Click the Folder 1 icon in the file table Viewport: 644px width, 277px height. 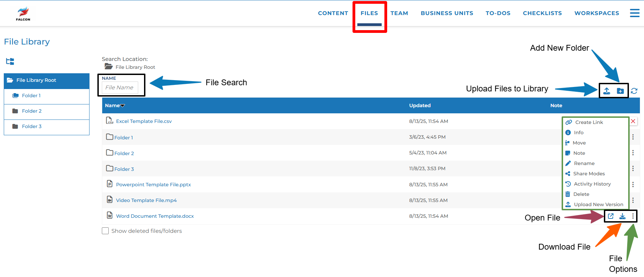click(110, 137)
